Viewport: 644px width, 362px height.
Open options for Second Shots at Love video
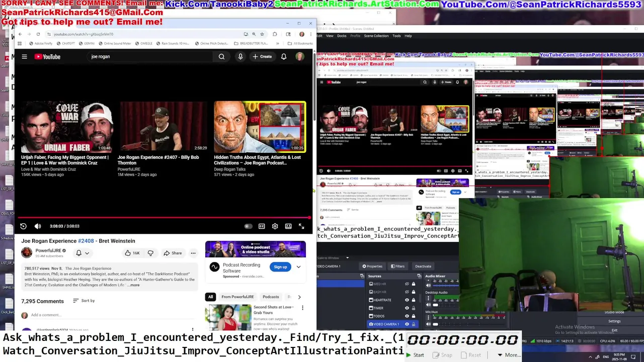302,308
